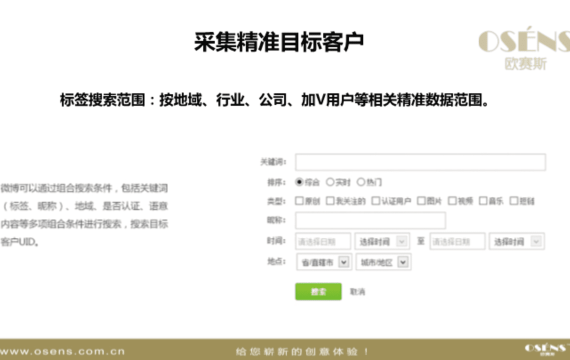This screenshot has height=360, width=570.
Task: Check the 我关注的 type checkbox
Action: pos(330,201)
